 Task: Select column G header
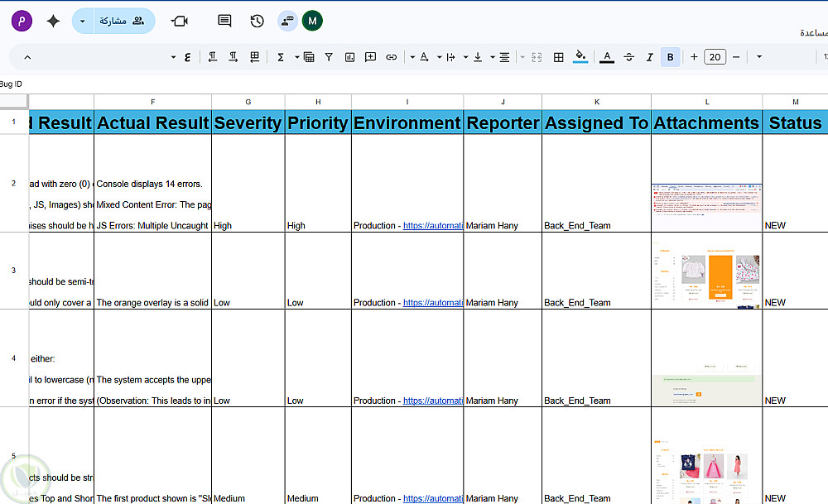click(248, 102)
